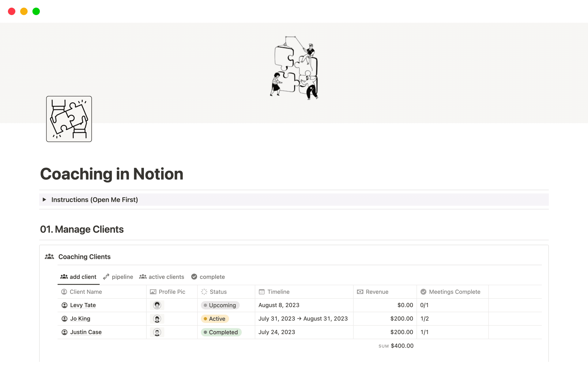Open the Levy Tate client page
Image resolution: width=588 pixels, height=368 pixels.
click(83, 305)
